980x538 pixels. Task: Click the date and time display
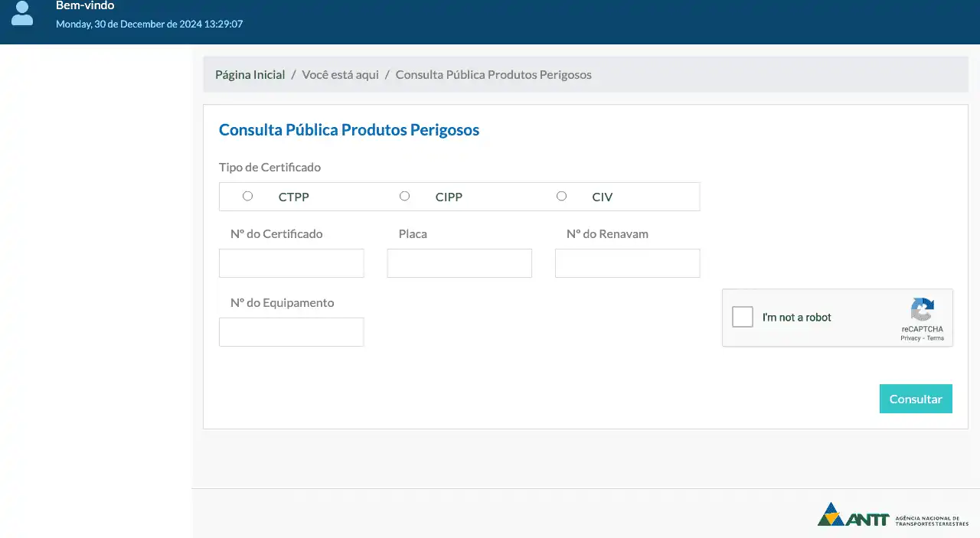[x=149, y=24]
